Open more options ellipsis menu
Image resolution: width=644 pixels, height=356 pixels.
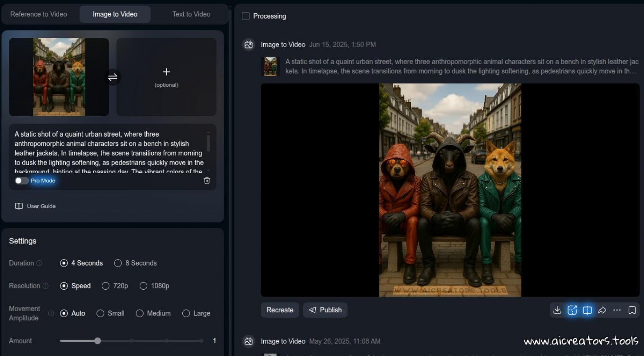click(x=617, y=310)
